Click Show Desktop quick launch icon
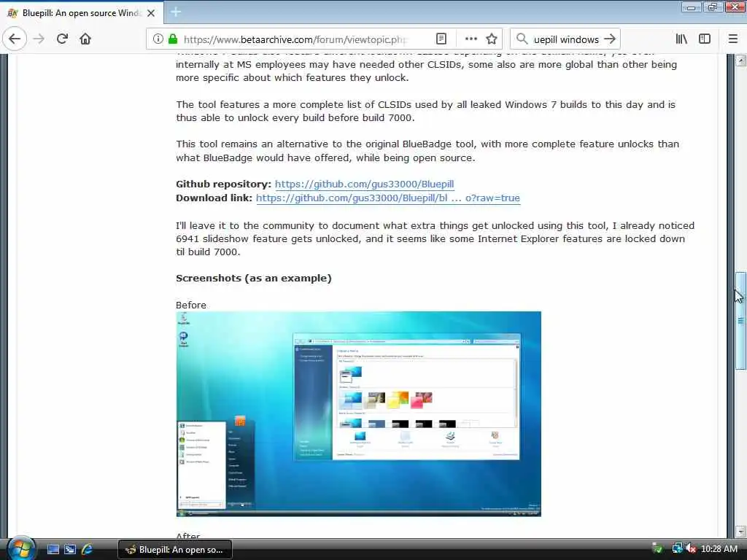Image resolution: width=747 pixels, height=560 pixels. (x=53, y=550)
